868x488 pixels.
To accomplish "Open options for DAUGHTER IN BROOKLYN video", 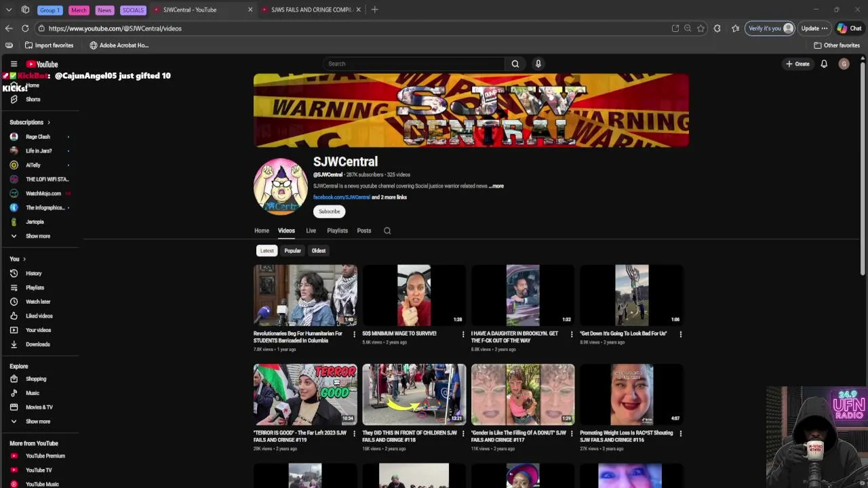I will tap(572, 334).
